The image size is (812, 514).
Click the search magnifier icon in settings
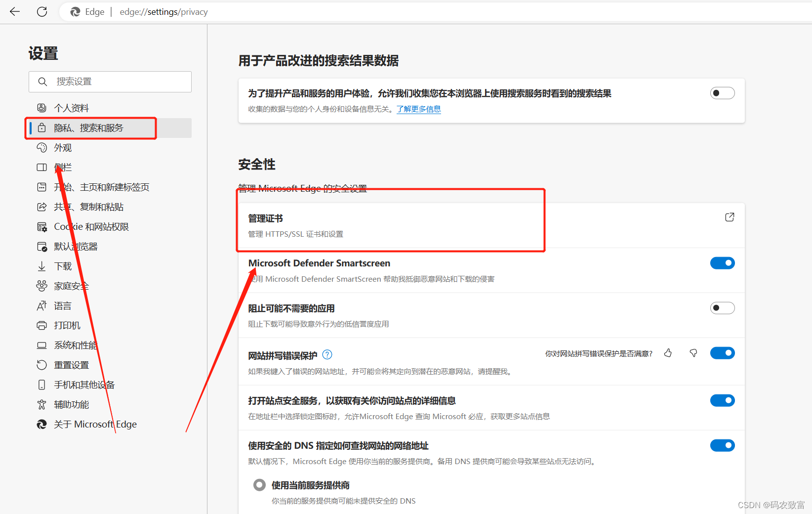point(42,82)
